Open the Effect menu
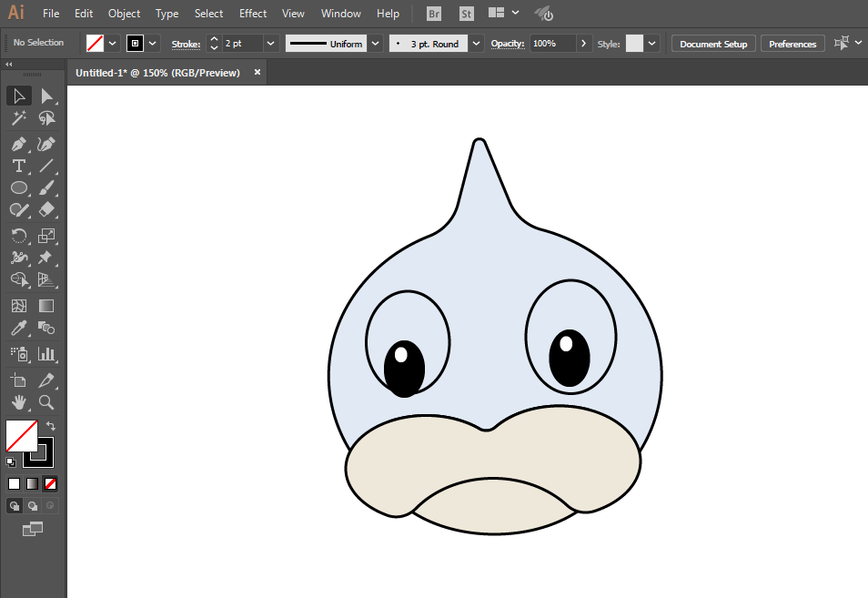 pyautogui.click(x=253, y=14)
